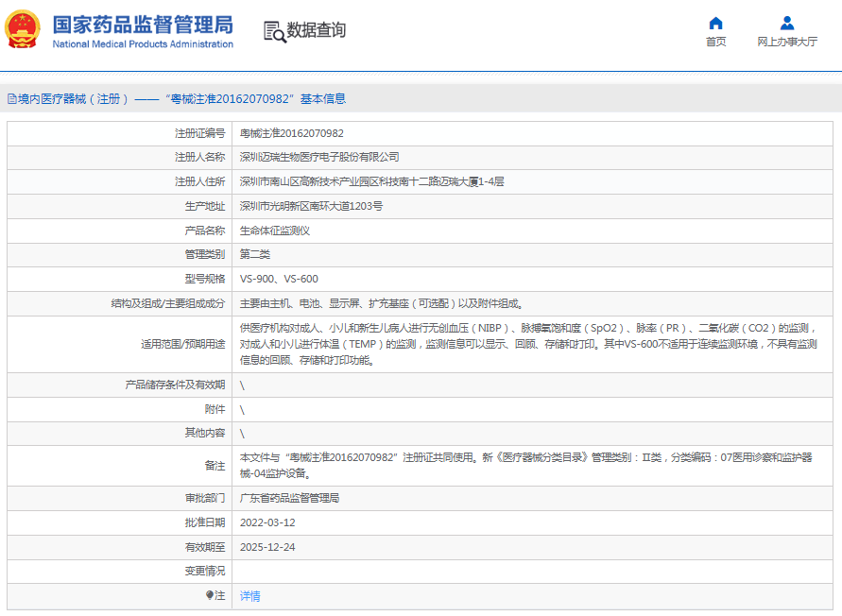This screenshot has width=842, height=616.
Task: Click the product name 生命体征监测仪
Action: point(275,230)
